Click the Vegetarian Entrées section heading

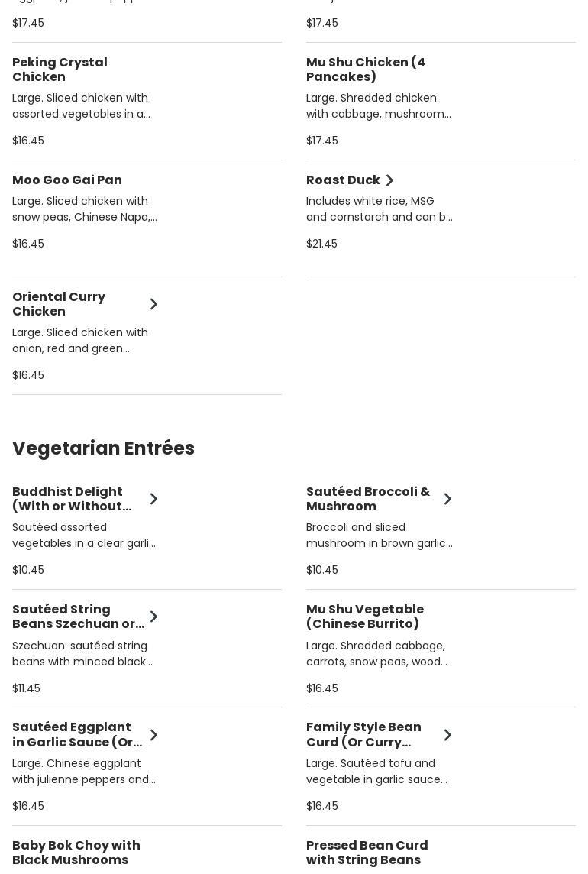coord(104,448)
